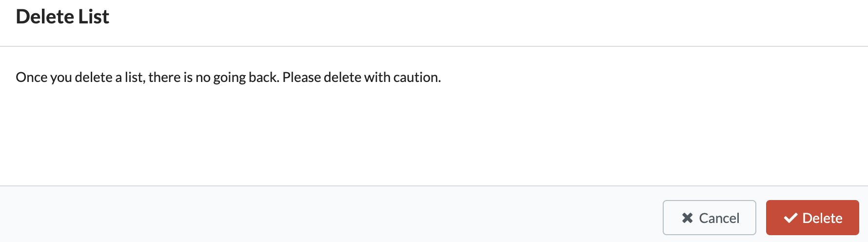This screenshot has height=242, width=868.
Task: Dismiss the dialog with Cancel
Action: [x=710, y=218]
